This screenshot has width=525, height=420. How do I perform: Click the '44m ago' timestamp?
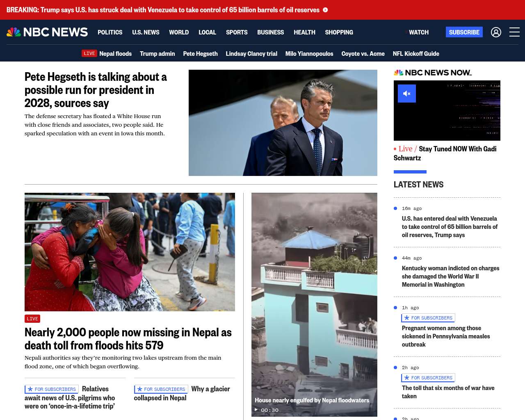412,258
